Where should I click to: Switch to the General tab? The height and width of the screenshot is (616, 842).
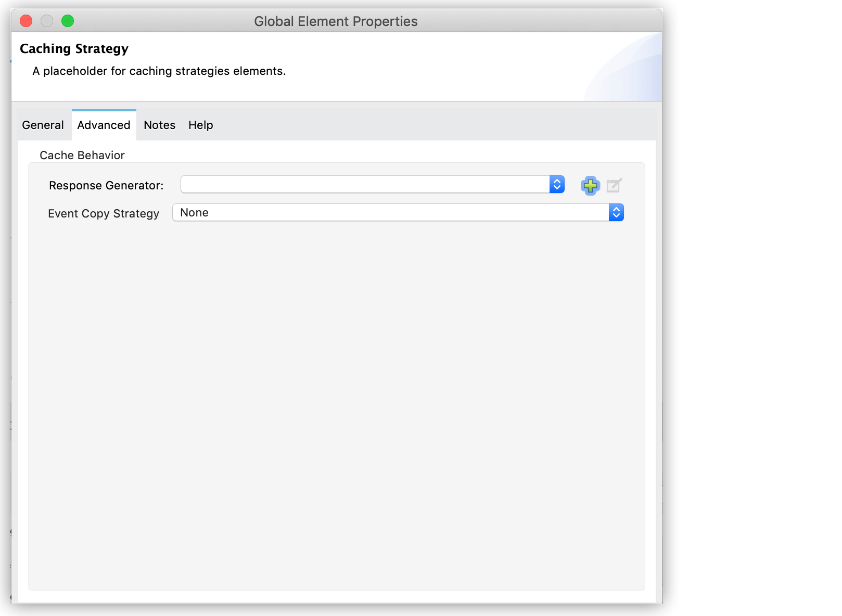coord(43,125)
